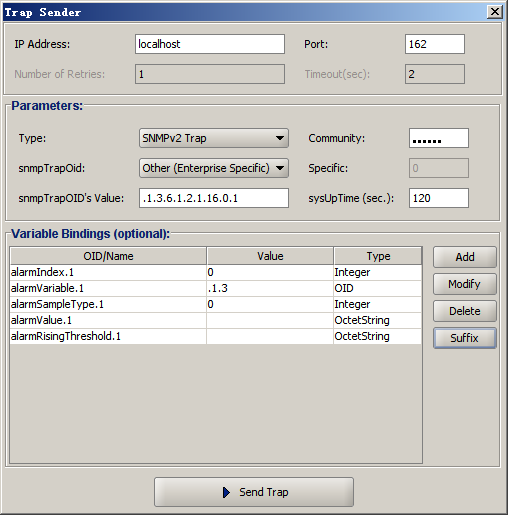Select the alarmVariable.1 binding row
Screen dimensions: 508x515
[216, 288]
